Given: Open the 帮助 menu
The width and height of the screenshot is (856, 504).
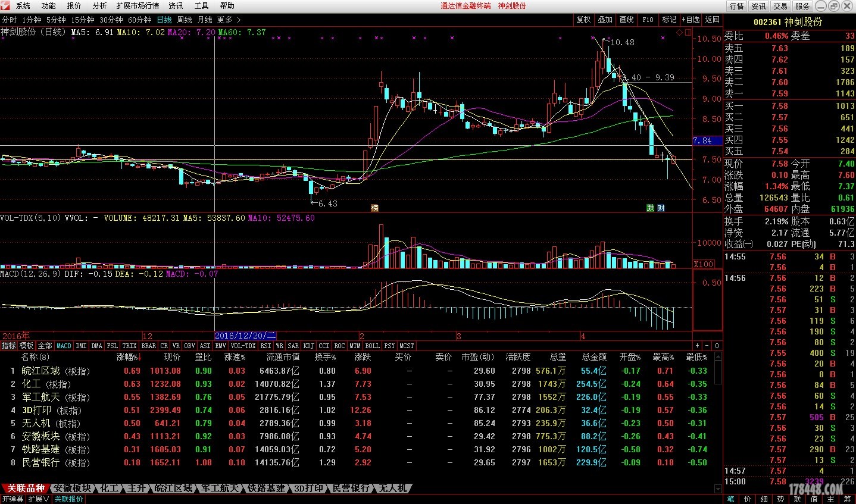Looking at the screenshot, I should point(227,5).
